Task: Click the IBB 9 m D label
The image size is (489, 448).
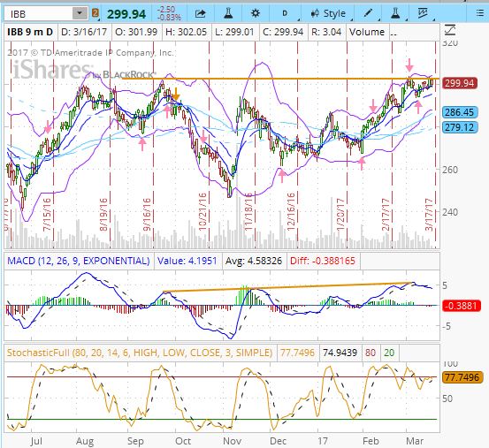Action: (x=30, y=32)
